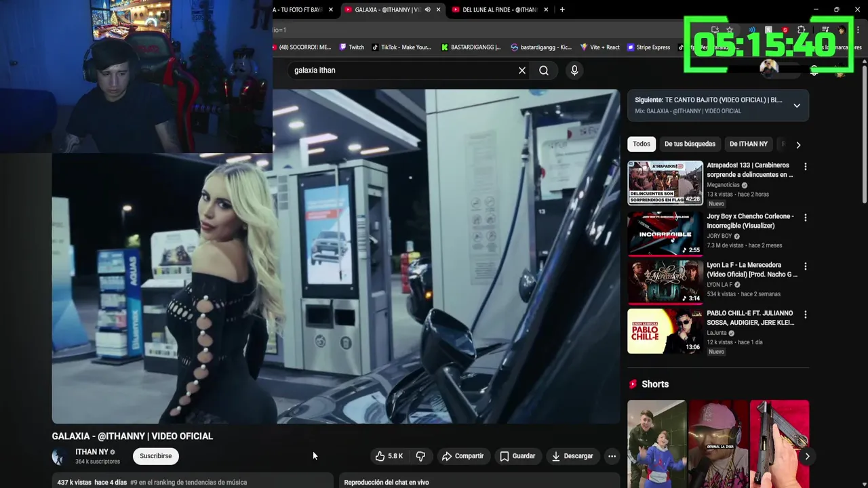Open the bastardigangg - Kic... bookmark

click(x=541, y=47)
